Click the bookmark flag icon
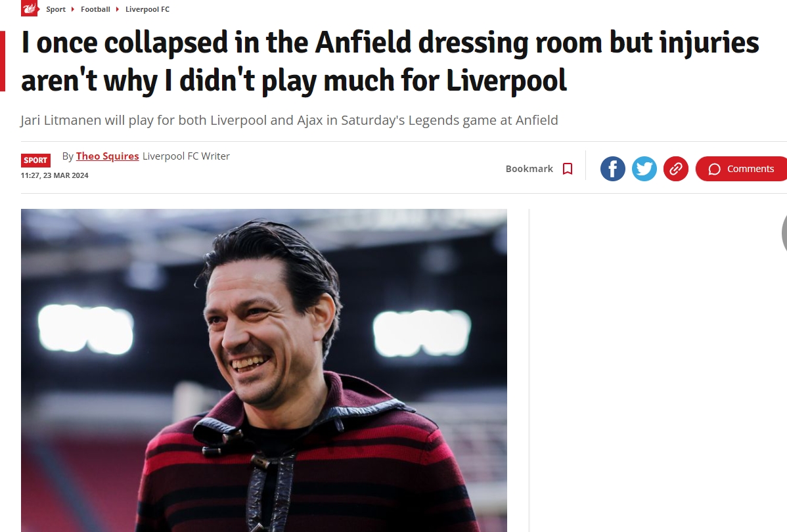 click(568, 169)
